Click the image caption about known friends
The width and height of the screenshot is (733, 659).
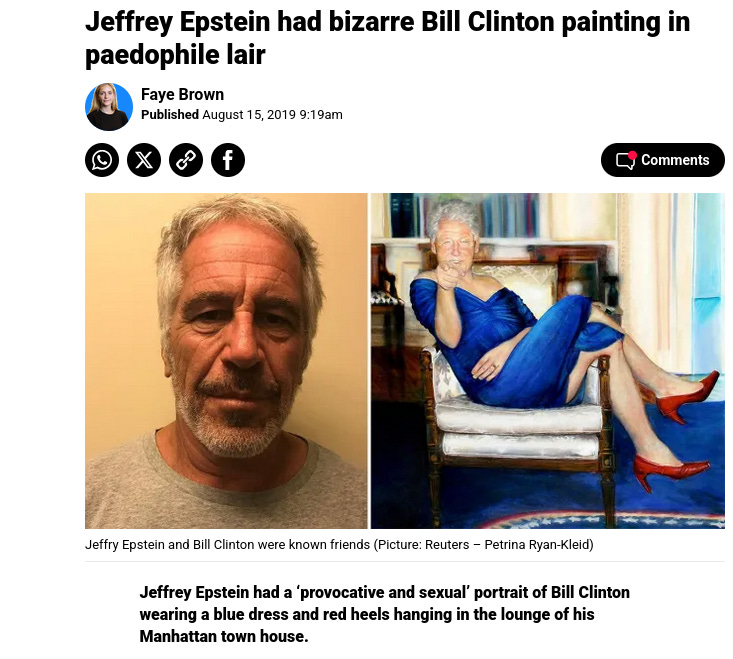pyautogui.click(x=339, y=545)
